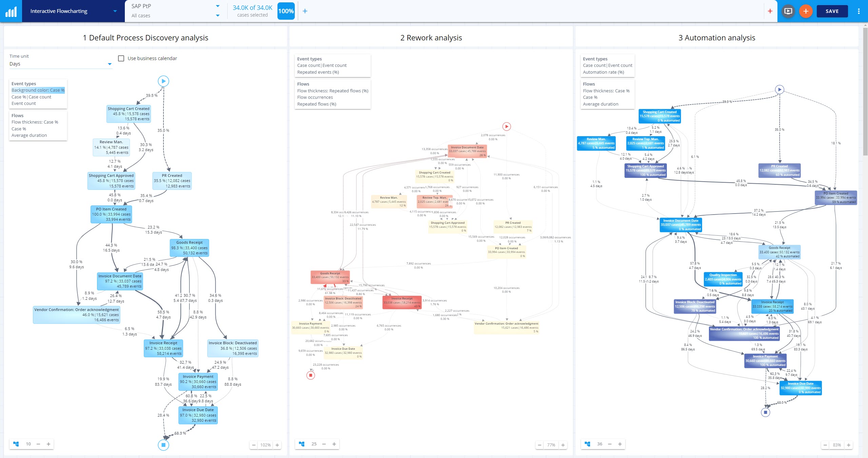Click 3 Automation analysis title
Screen dimensions: 868x458
[717, 38]
